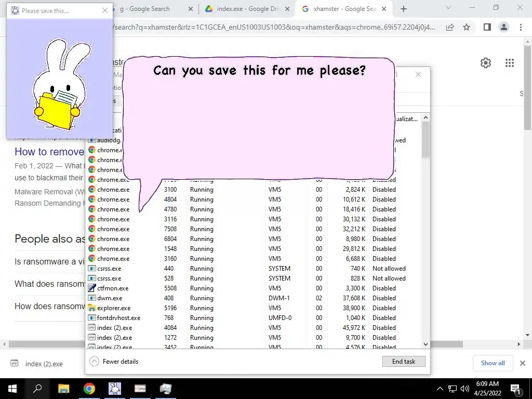Image resolution: width=532 pixels, height=399 pixels.
Task: Bookmark this page with the star icon
Action: click(467, 27)
